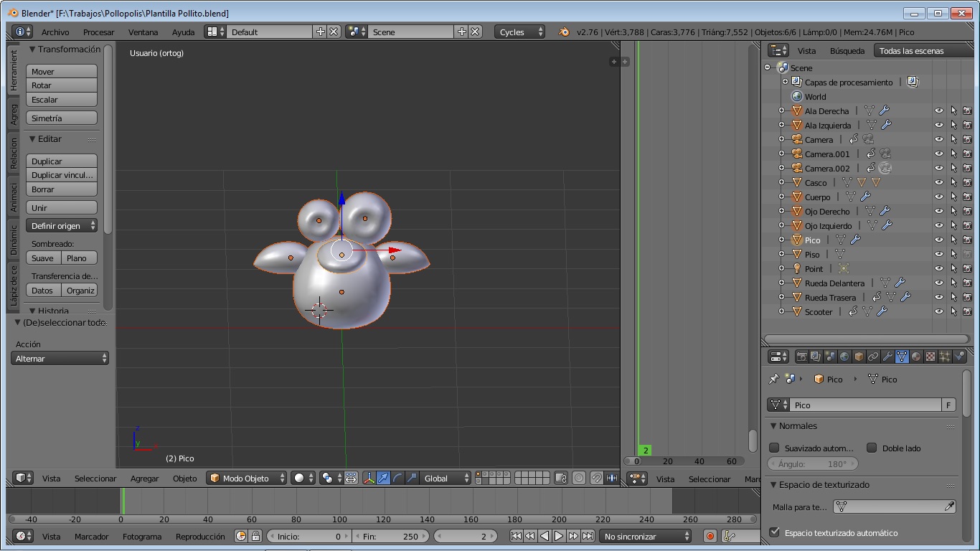Click the pin icon in properties panel

coord(773,379)
